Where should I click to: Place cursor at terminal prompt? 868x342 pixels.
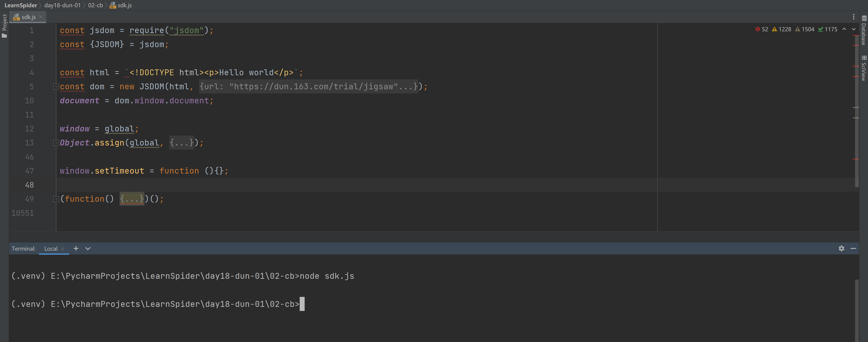pos(302,304)
